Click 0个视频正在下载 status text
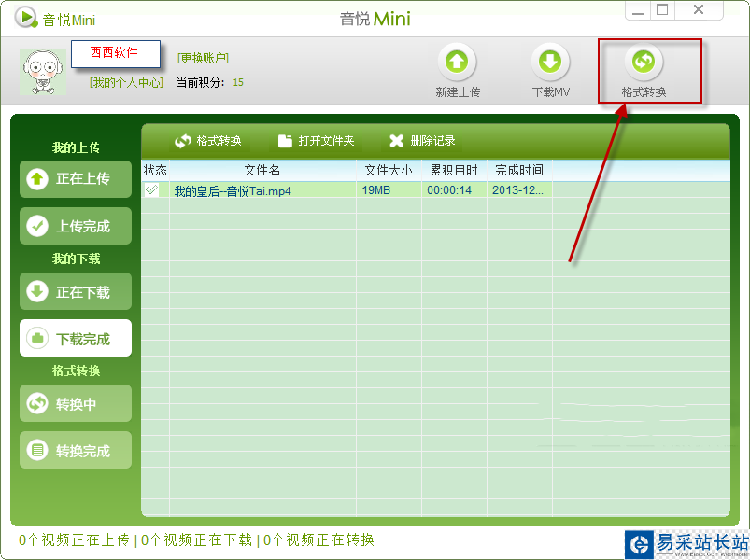The image size is (750, 560). [196, 539]
